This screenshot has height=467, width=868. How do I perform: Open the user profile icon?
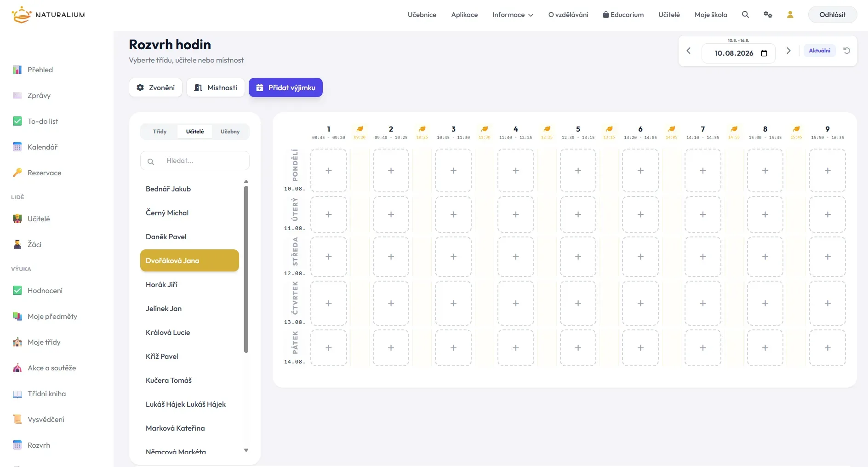(790, 15)
